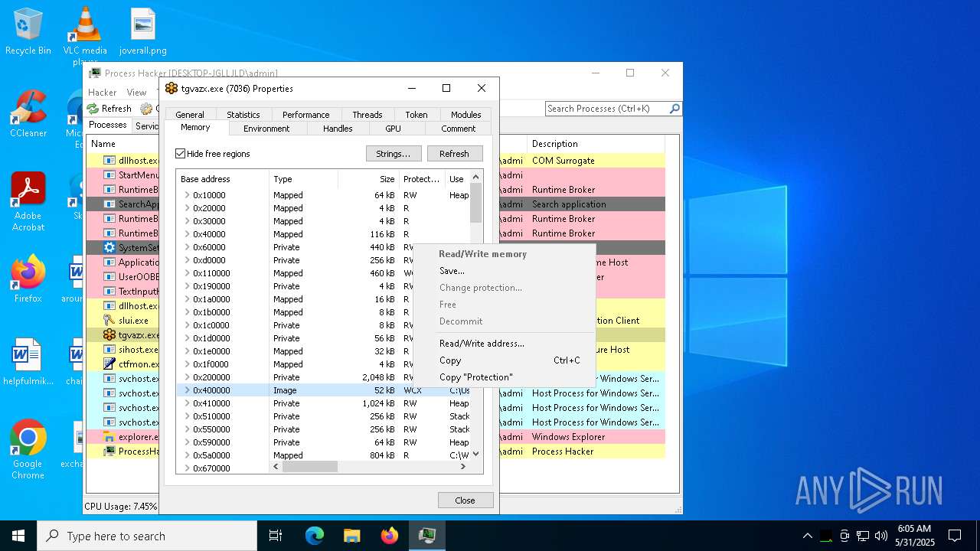The image size is (980, 551).
Task: Open notification center icon
Action: pos(955,536)
